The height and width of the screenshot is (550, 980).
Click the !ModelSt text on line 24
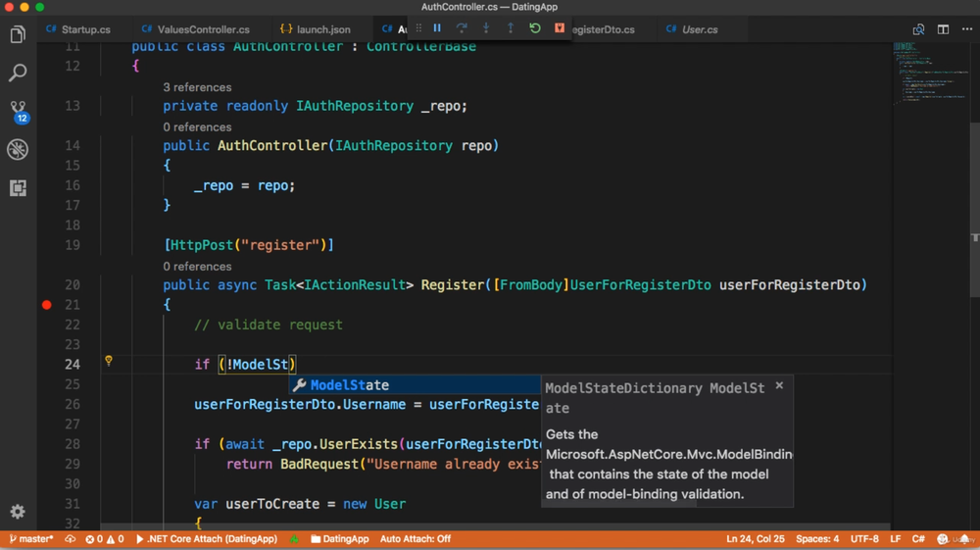257,365
